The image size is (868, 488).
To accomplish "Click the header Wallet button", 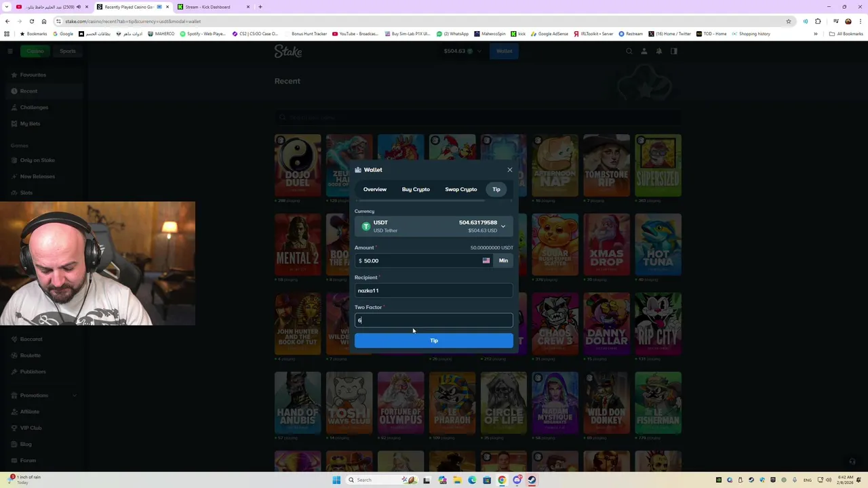I will (504, 51).
